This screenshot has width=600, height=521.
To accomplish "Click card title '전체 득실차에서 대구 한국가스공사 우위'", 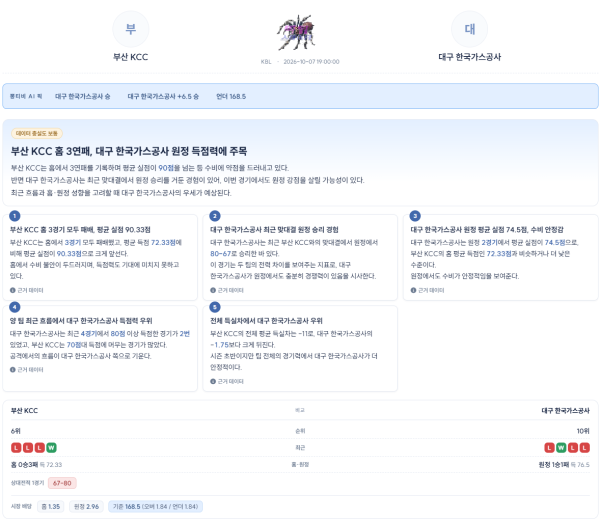I will (266, 321).
